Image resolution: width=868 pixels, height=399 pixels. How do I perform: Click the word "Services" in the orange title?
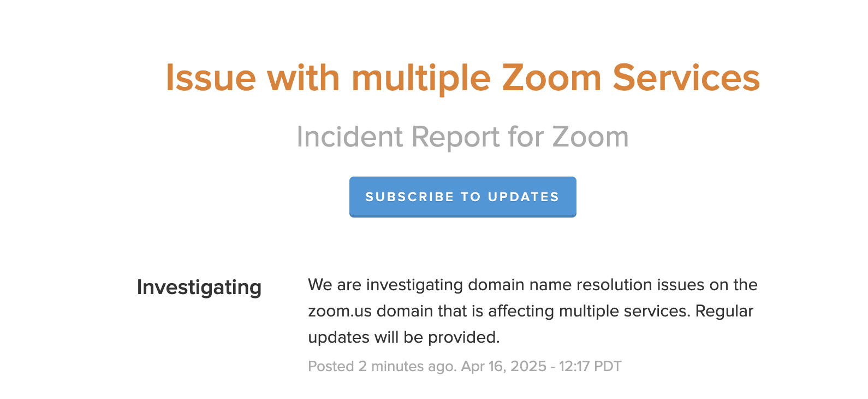(x=686, y=78)
